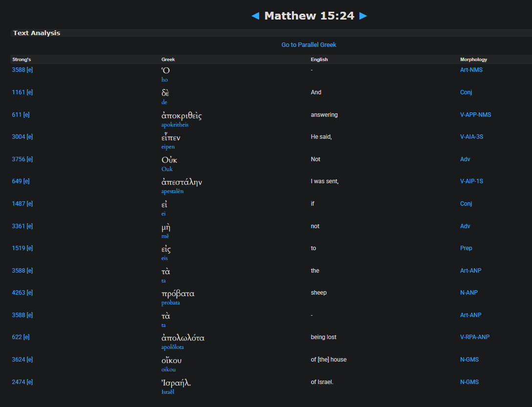This screenshot has width=532, height=407.
Task: Select the English gloss 'of Israel.'
Action: tap(322, 382)
